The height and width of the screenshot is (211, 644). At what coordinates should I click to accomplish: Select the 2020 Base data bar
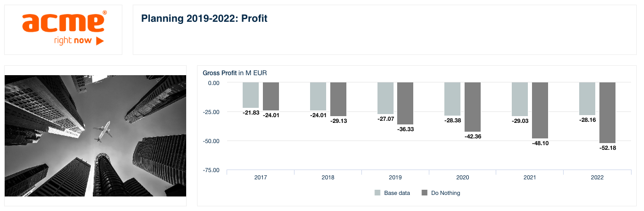coord(453,99)
